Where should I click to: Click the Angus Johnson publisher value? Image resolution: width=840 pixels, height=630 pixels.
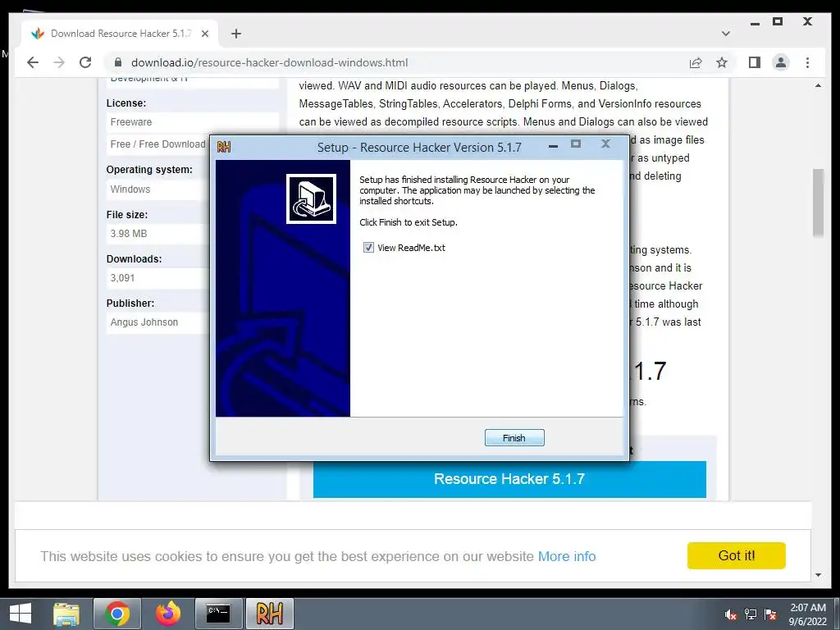click(x=144, y=322)
